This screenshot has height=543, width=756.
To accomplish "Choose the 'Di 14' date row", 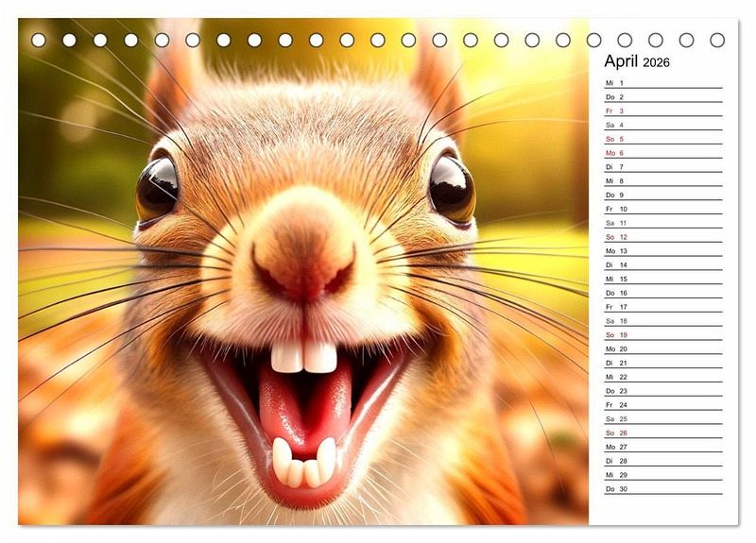I will [x=663, y=264].
